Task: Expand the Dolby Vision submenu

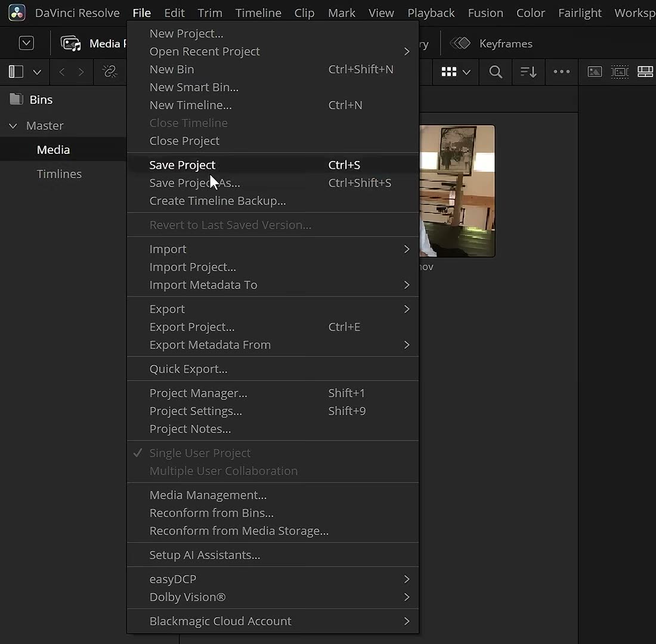Action: tap(407, 597)
